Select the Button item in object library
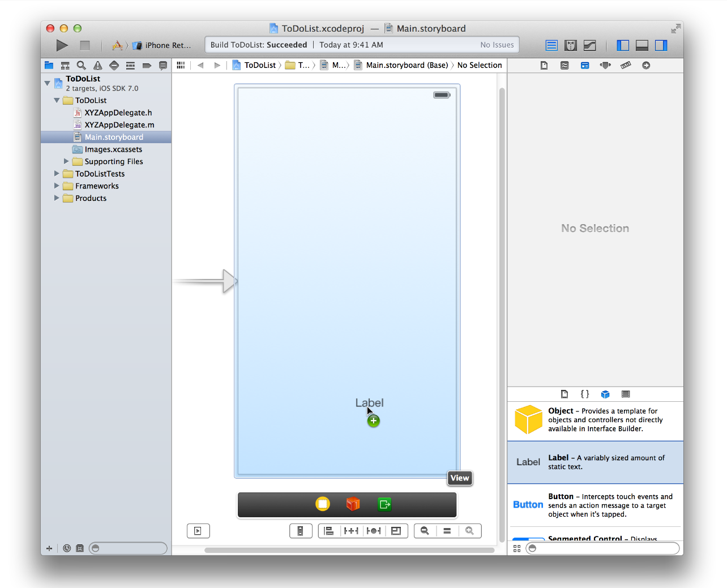 [595, 505]
